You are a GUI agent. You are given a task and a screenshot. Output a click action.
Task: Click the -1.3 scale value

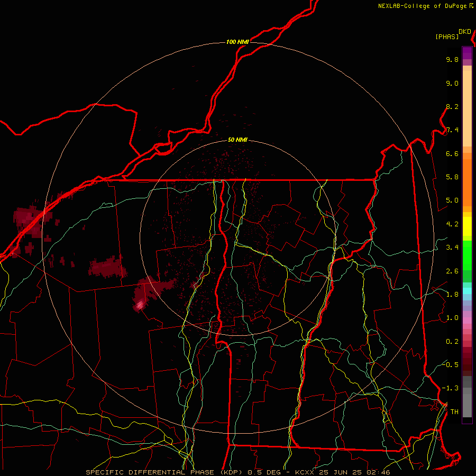[450, 388]
